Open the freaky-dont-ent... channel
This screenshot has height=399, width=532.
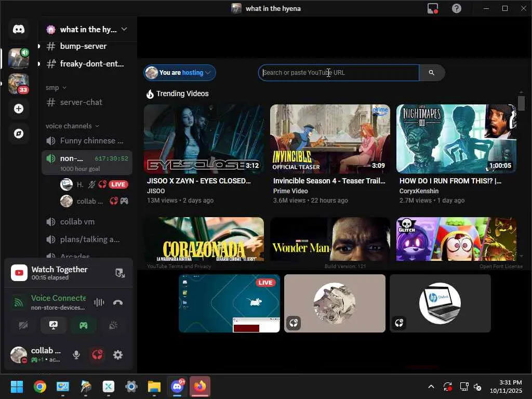coord(87,64)
